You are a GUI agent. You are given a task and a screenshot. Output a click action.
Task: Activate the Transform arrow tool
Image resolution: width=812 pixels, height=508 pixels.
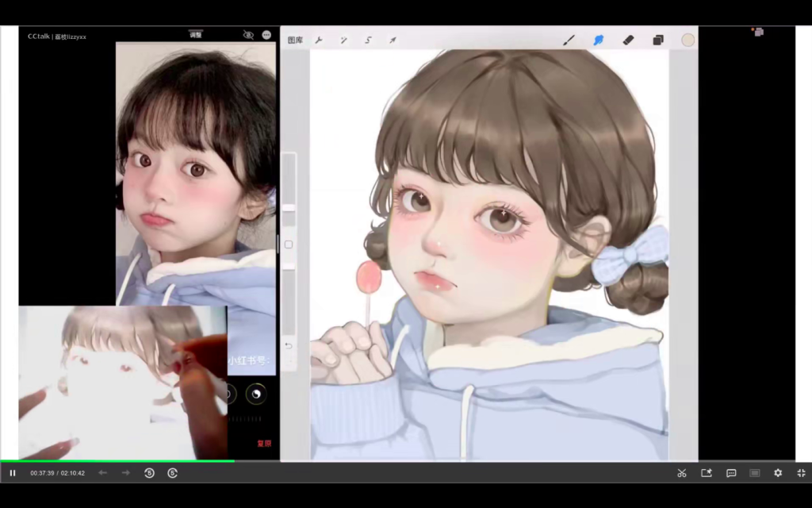pos(393,40)
